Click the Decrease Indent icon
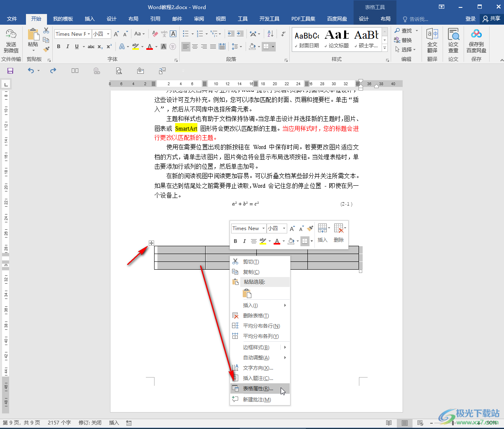Viewport: 504px width, 429px height. 231,34
